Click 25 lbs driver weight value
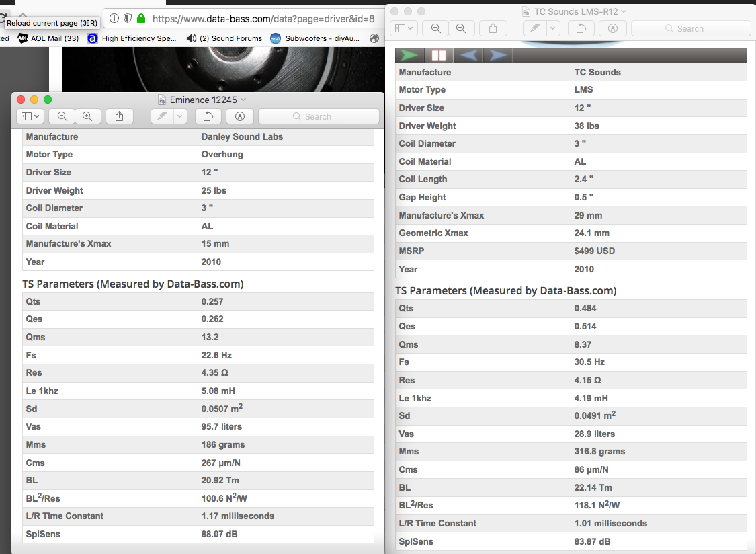 [214, 191]
